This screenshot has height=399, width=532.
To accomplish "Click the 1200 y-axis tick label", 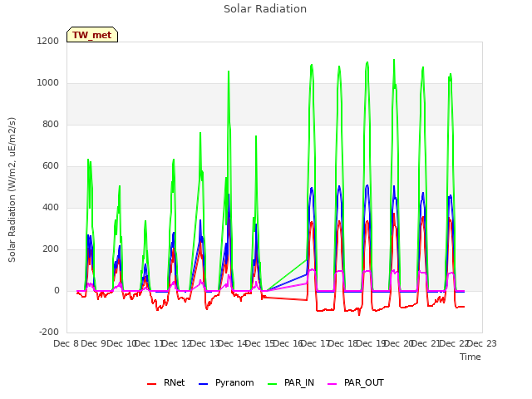I will [x=48, y=41].
